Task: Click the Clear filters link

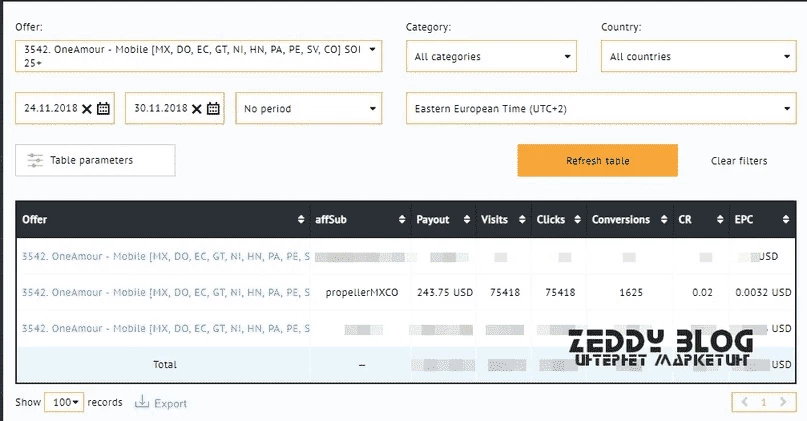Action: 739,161
